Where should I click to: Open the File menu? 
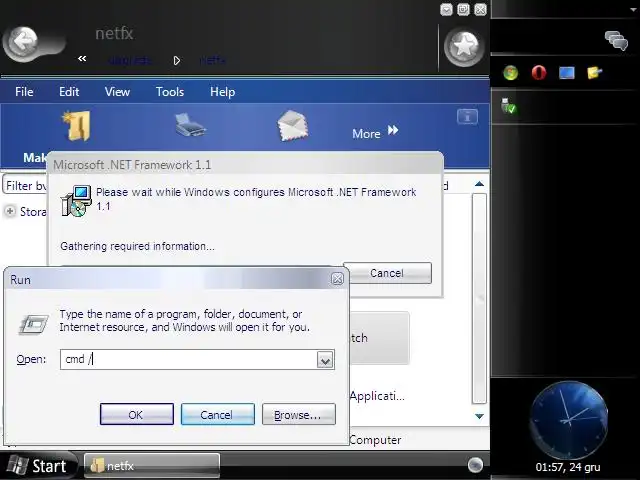(24, 92)
